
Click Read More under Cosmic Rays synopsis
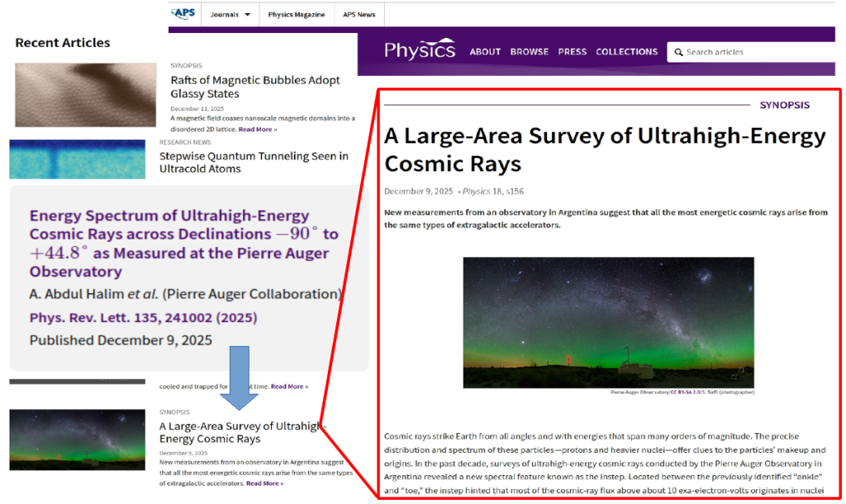264,483
